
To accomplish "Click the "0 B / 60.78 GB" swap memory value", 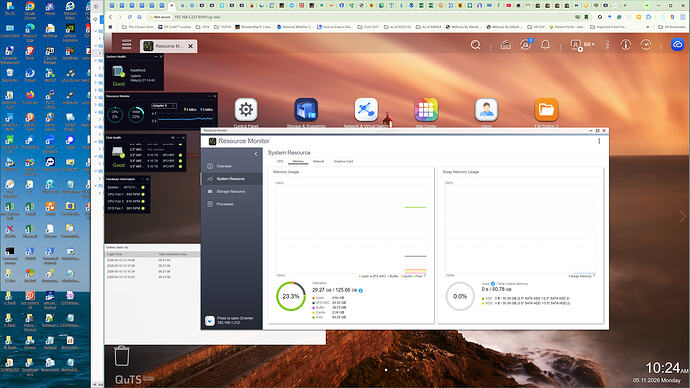I will click(x=496, y=289).
